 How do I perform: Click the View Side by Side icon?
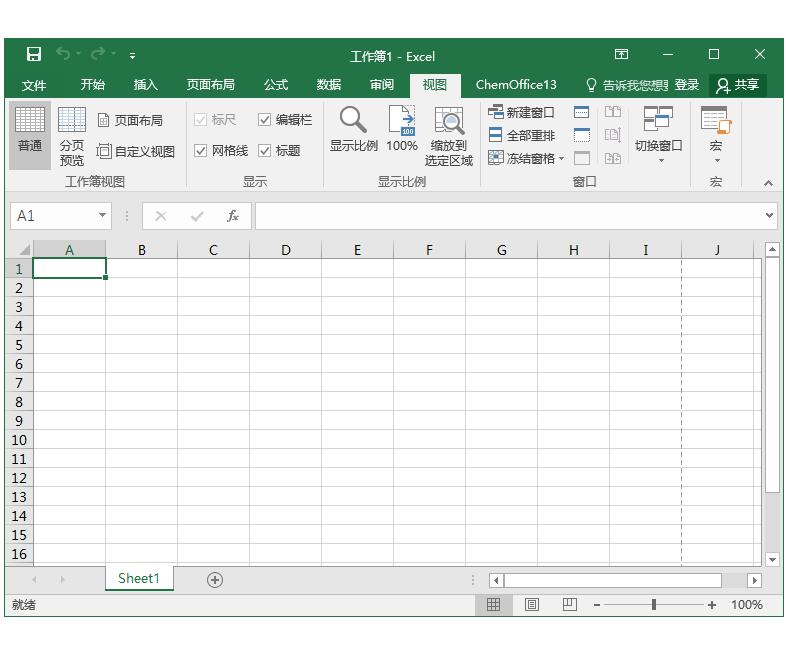pyautogui.click(x=613, y=112)
